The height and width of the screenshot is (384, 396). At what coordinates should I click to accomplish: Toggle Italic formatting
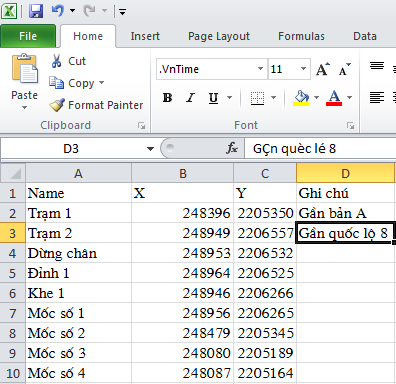click(190, 98)
